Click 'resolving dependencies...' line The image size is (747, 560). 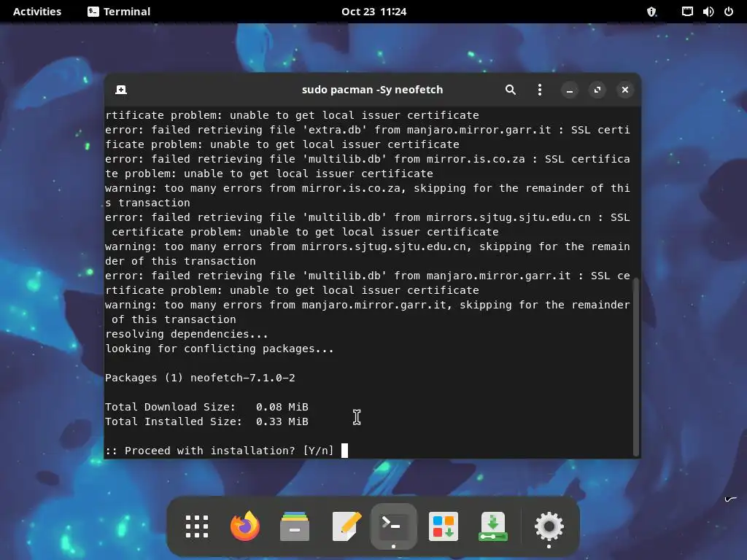click(x=187, y=334)
